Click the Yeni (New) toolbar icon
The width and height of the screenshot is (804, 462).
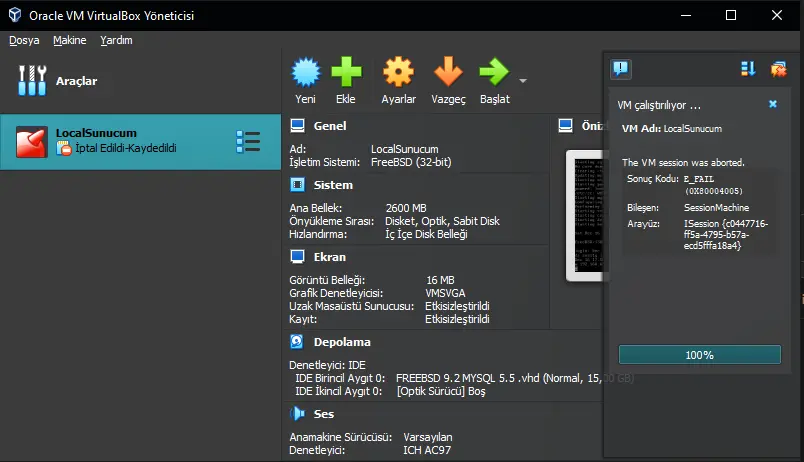click(306, 72)
